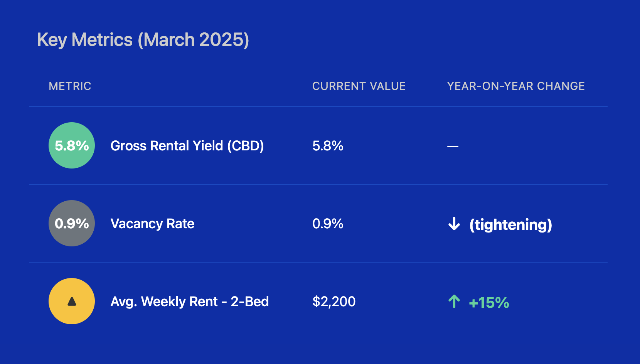Click the green up arrow icon
640x364 pixels.
[x=454, y=302]
